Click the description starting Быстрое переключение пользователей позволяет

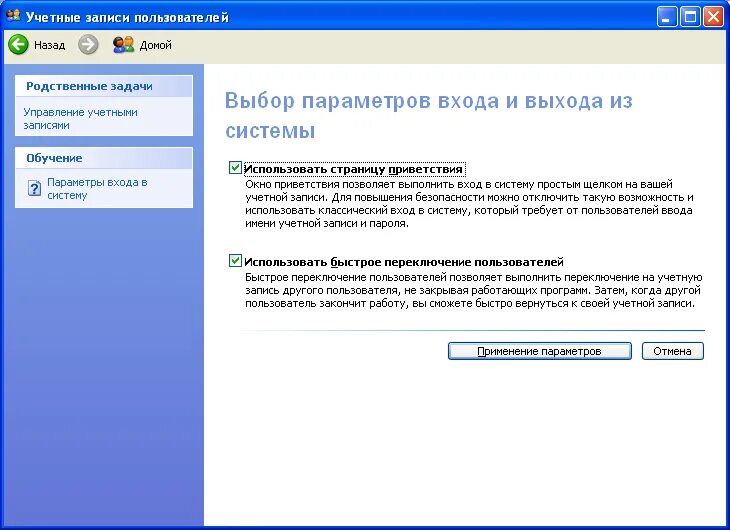coord(473,290)
